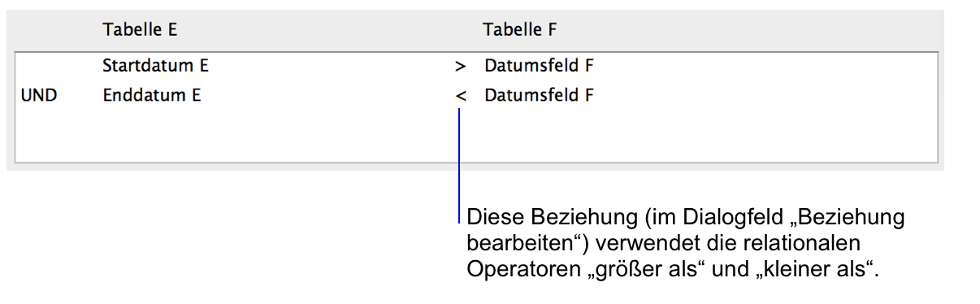Select the Startdatum E field entry

point(156,66)
